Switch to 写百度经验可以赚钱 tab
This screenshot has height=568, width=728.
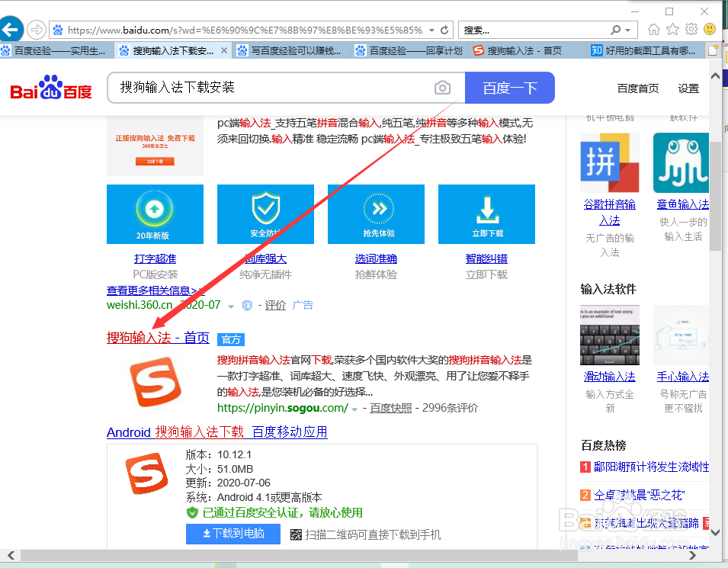[290, 50]
